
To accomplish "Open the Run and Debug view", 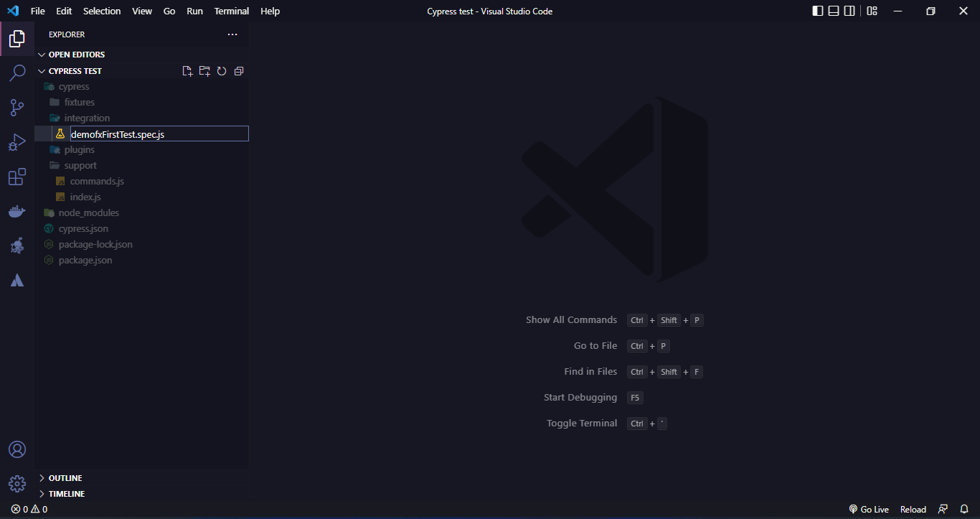I will point(17,142).
